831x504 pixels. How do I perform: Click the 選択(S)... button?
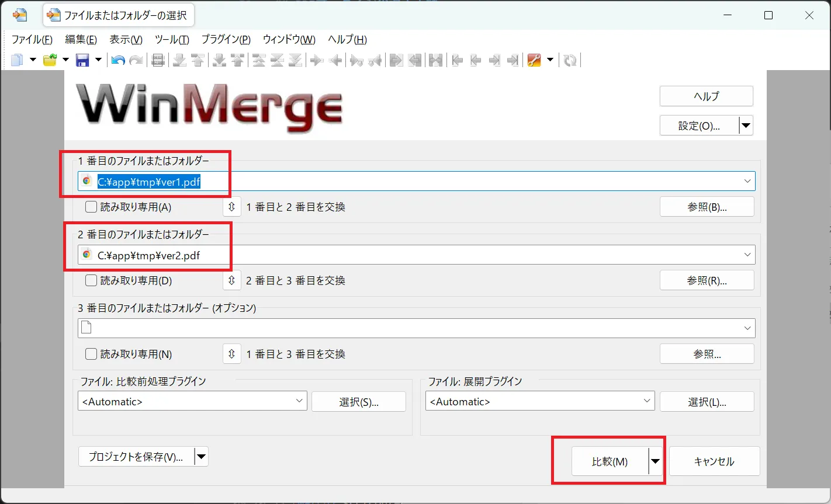(359, 402)
